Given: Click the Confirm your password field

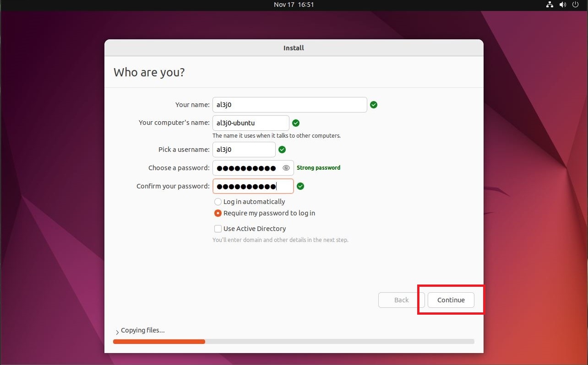Looking at the screenshot, I should click(x=253, y=186).
